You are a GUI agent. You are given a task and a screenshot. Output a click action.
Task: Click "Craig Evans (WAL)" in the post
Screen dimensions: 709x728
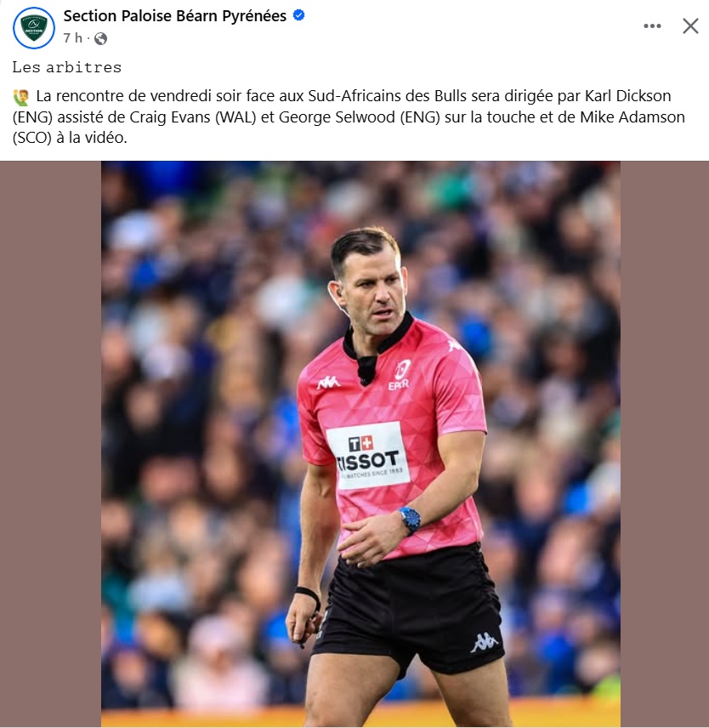pyautogui.click(x=193, y=117)
